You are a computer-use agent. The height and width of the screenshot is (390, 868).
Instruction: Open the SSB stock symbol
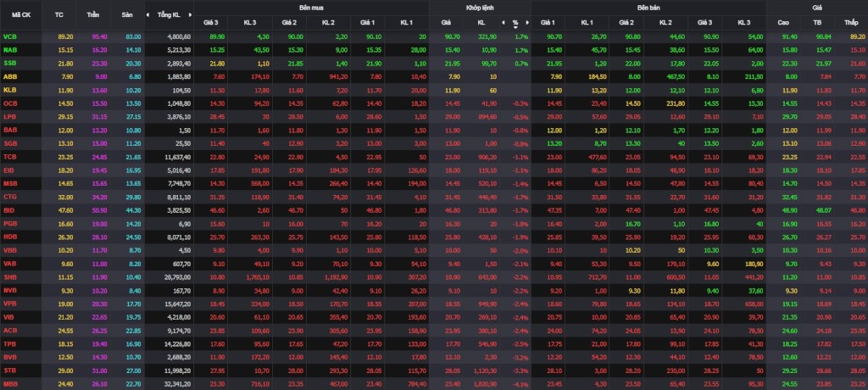9,63
